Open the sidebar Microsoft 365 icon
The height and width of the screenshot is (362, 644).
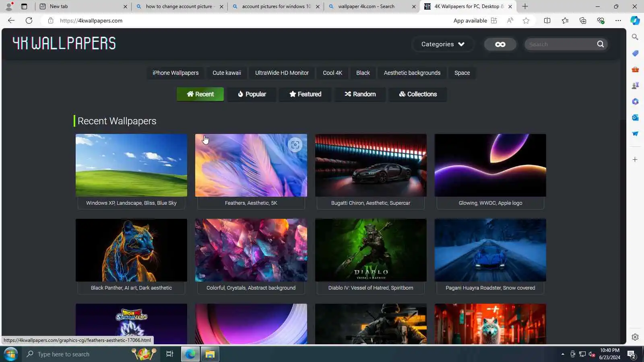pos(635,101)
